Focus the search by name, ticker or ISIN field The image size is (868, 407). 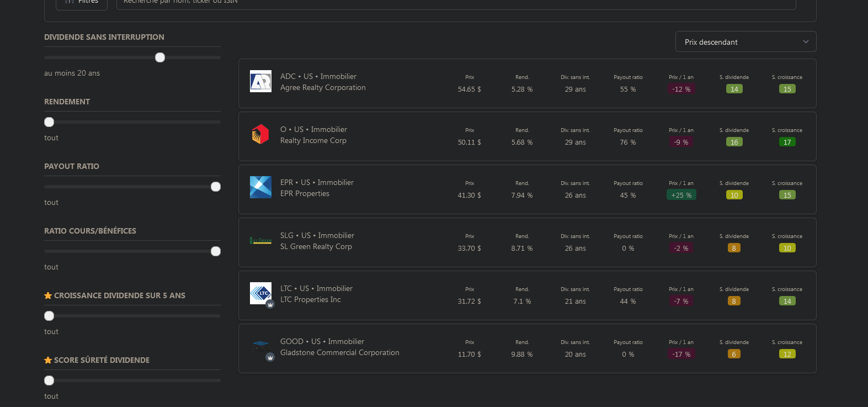click(x=456, y=3)
